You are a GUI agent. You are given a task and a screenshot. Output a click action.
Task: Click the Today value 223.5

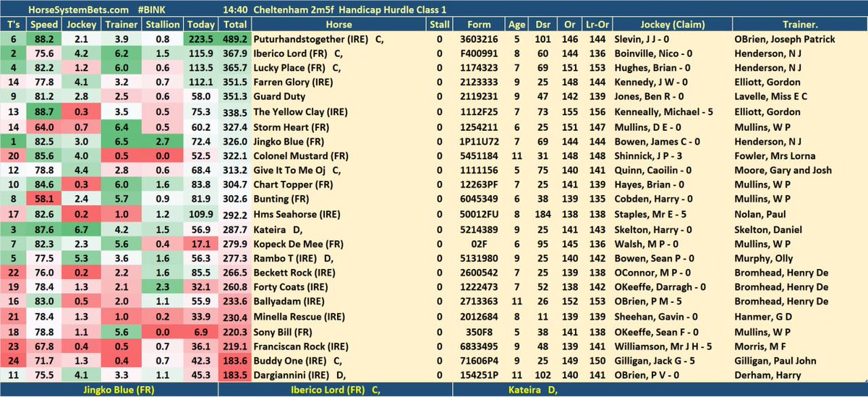(x=200, y=40)
